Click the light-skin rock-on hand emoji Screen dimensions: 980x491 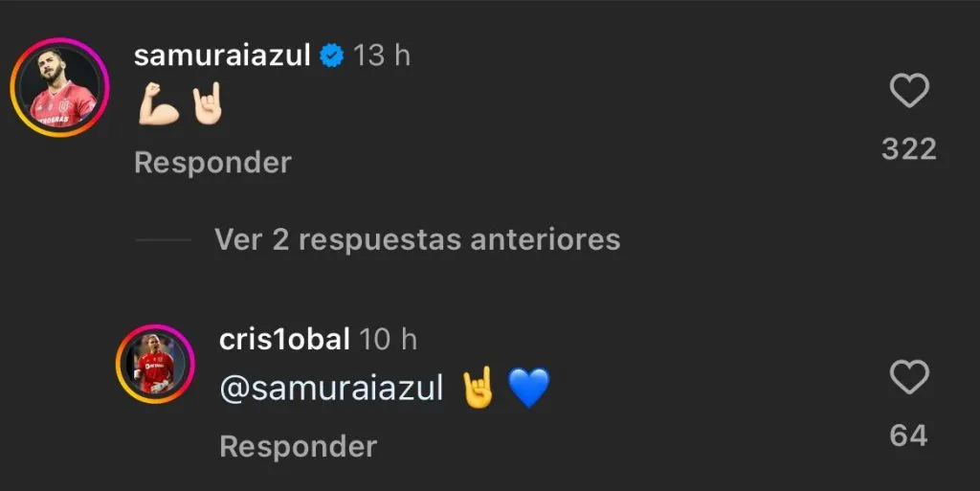click(207, 103)
